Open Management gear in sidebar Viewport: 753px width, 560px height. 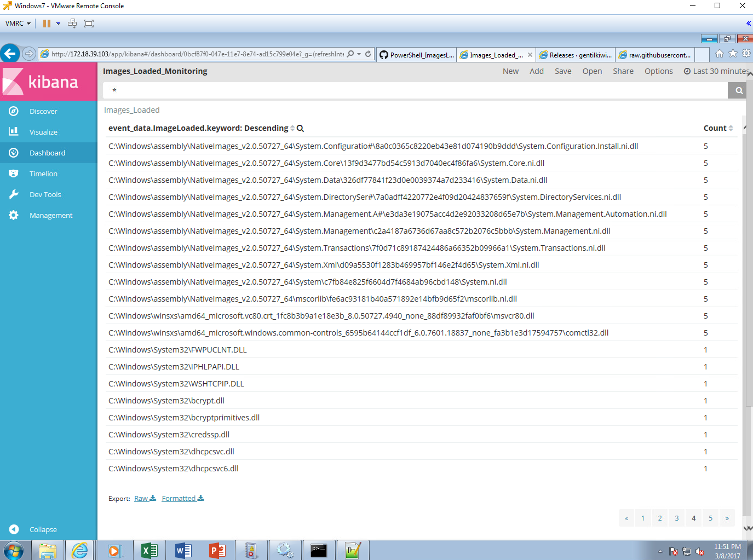[x=14, y=215]
